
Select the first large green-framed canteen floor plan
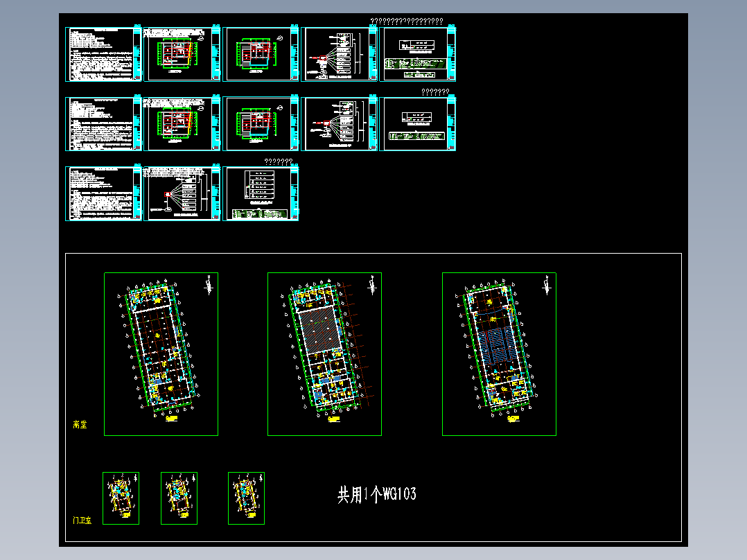point(161,354)
